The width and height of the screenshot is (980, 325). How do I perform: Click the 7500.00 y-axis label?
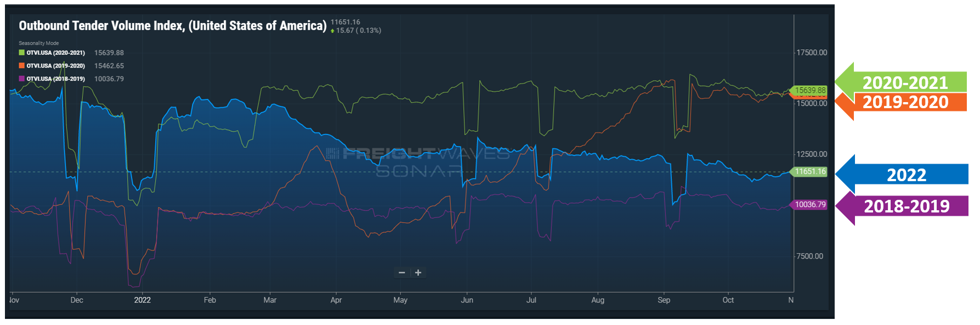tap(809, 256)
